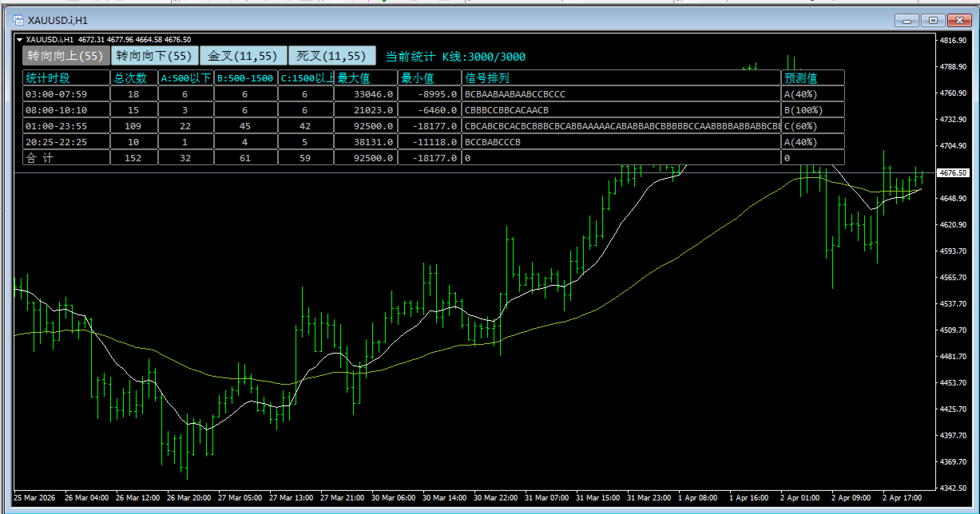Click the XAUUSD.i,H1 window title icon
980x514 pixels.
[x=18, y=20]
